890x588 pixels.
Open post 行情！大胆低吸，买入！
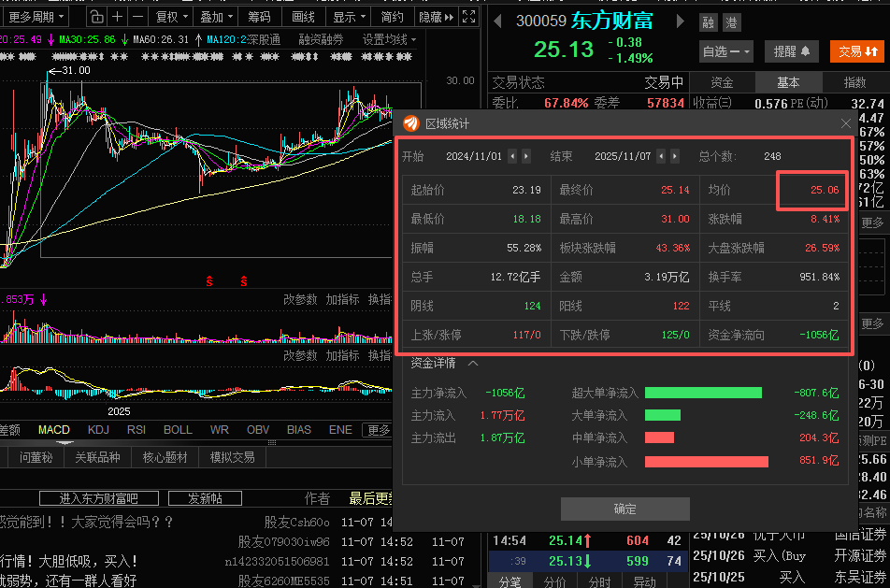pos(68,561)
